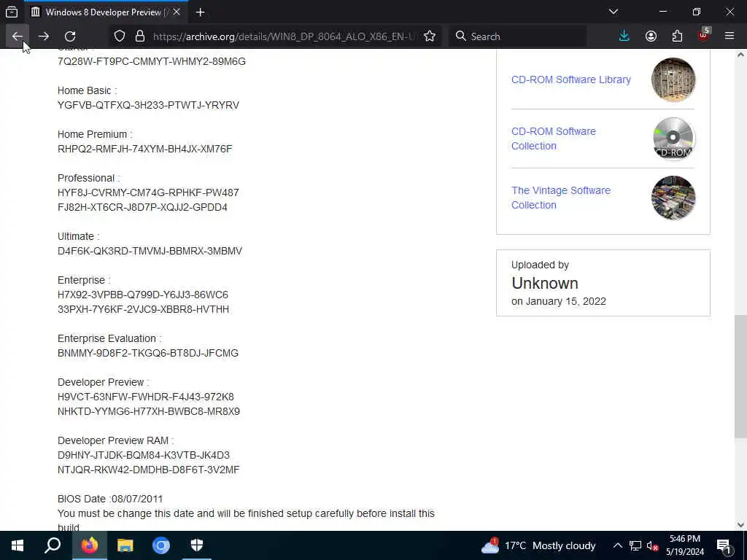Open the muted volume tray icon
This screenshot has height=560, width=747.
[x=652, y=545]
